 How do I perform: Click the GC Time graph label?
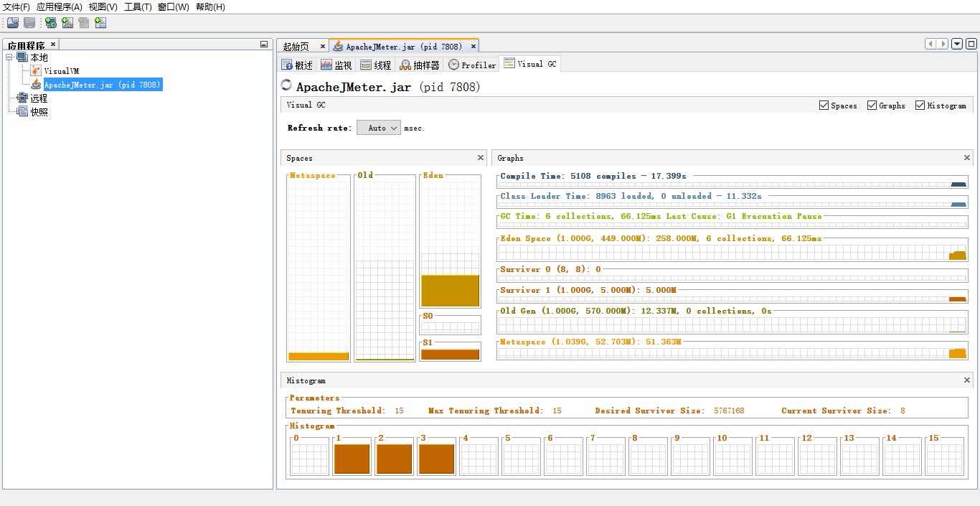[661, 216]
